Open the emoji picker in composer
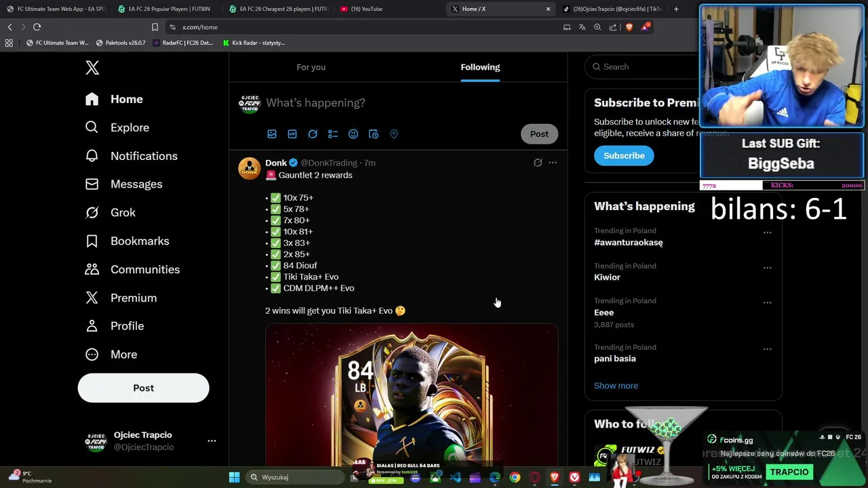Image resolution: width=868 pixels, height=488 pixels. (x=353, y=134)
